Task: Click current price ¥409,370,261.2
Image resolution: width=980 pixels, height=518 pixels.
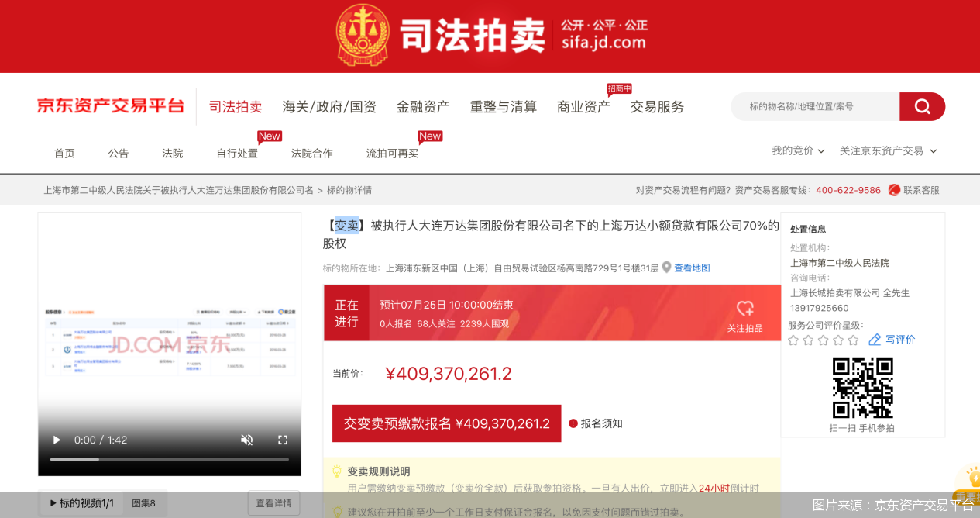Action: pyautogui.click(x=449, y=374)
